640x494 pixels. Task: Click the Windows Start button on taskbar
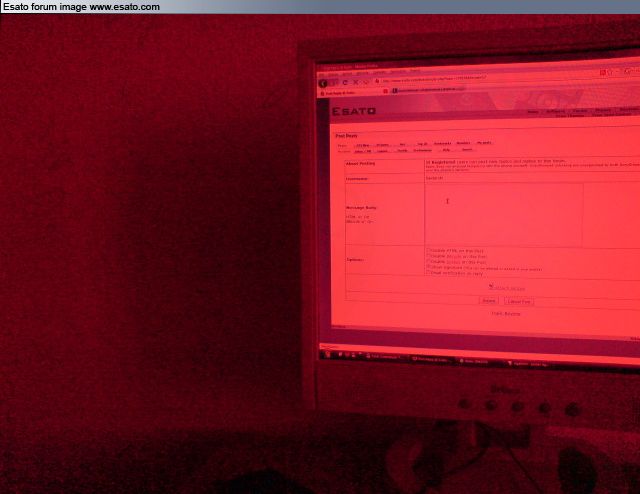click(x=327, y=355)
